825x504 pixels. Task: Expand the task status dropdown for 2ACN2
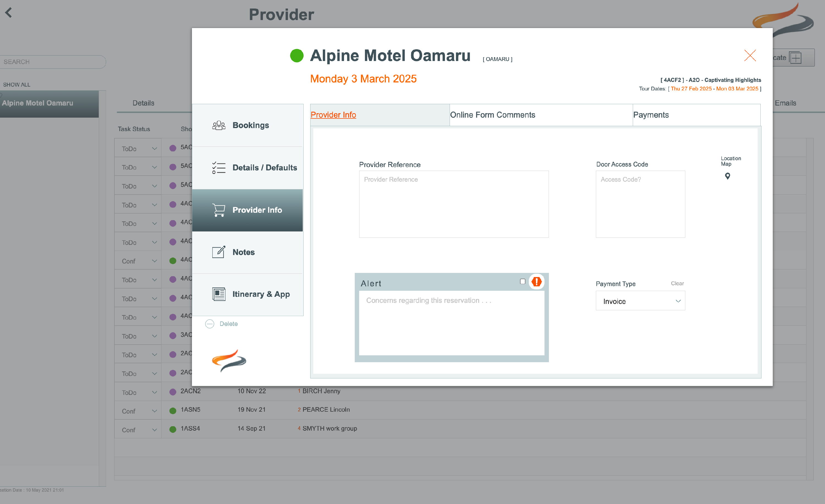(x=137, y=392)
